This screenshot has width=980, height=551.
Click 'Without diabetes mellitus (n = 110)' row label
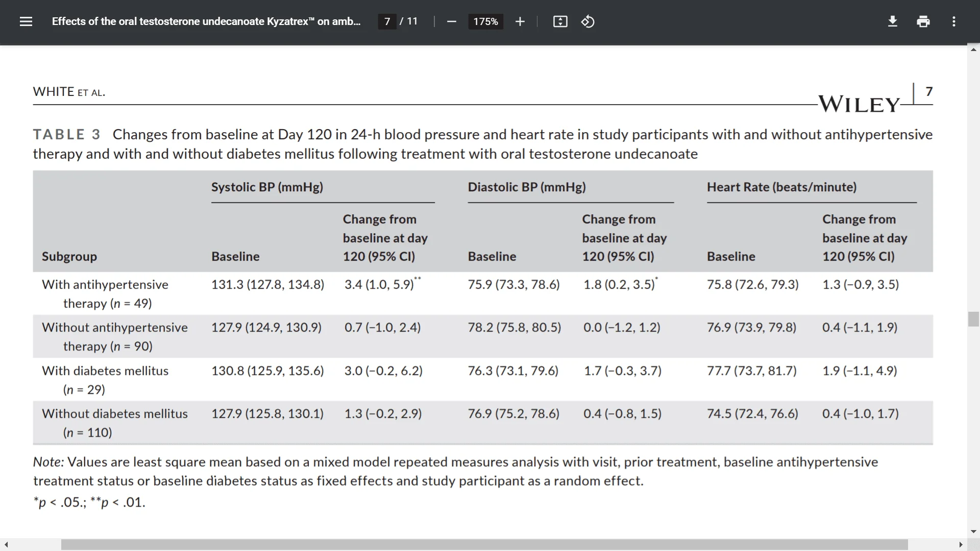[x=115, y=423]
